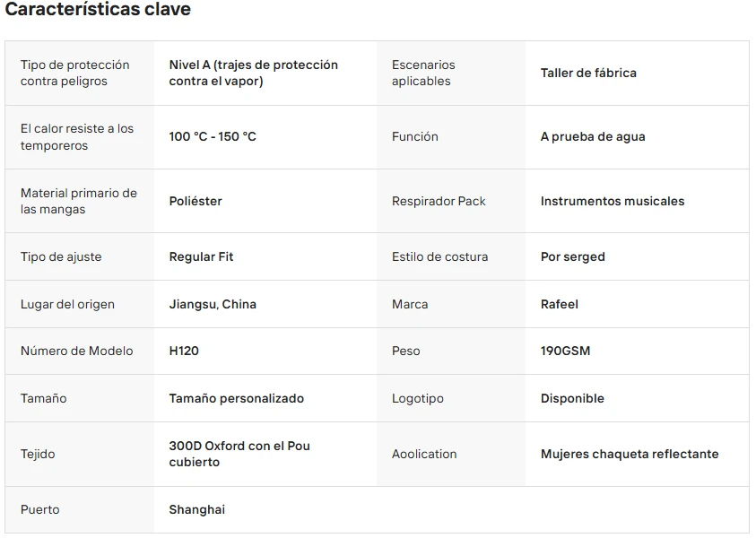The width and height of the screenshot is (756, 538).
Task: Select the "190GSM" weight value
Action: [x=565, y=351]
